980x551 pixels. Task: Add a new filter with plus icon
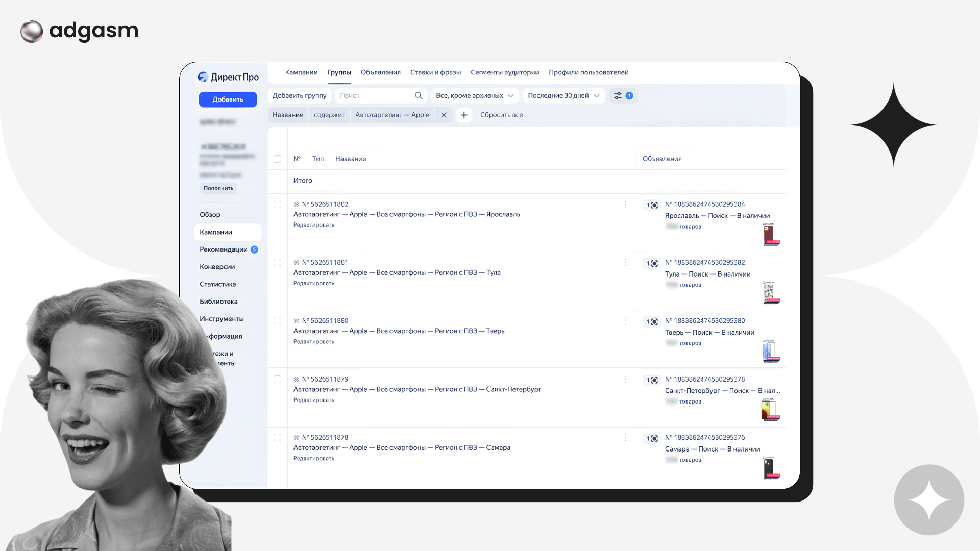pos(464,115)
